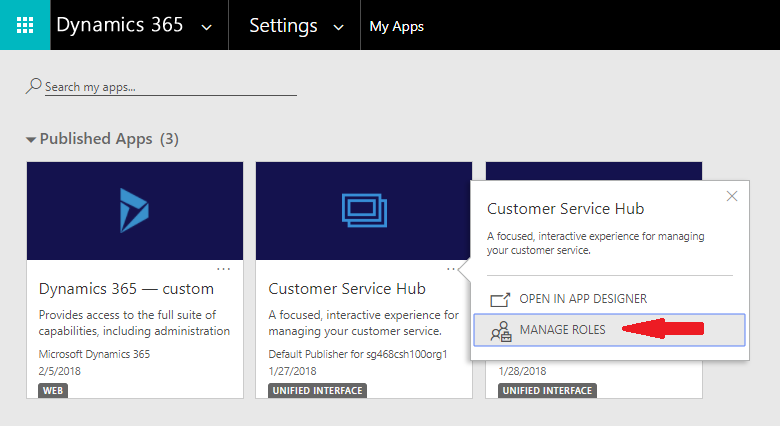Viewport: 780px width, 426px height.
Task: Focus the Search my apps field
Action: [170, 87]
